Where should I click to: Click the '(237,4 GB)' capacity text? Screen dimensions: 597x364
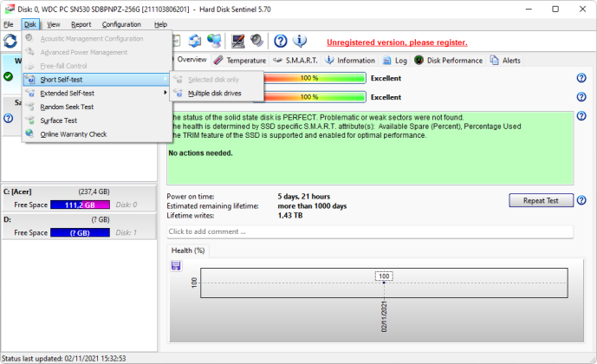point(94,192)
